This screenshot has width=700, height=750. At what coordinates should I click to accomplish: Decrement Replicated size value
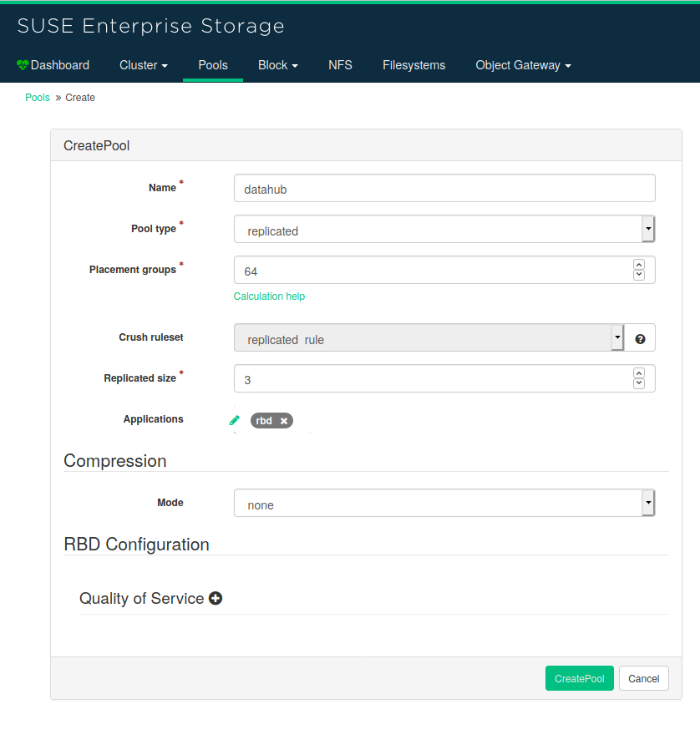click(x=639, y=383)
